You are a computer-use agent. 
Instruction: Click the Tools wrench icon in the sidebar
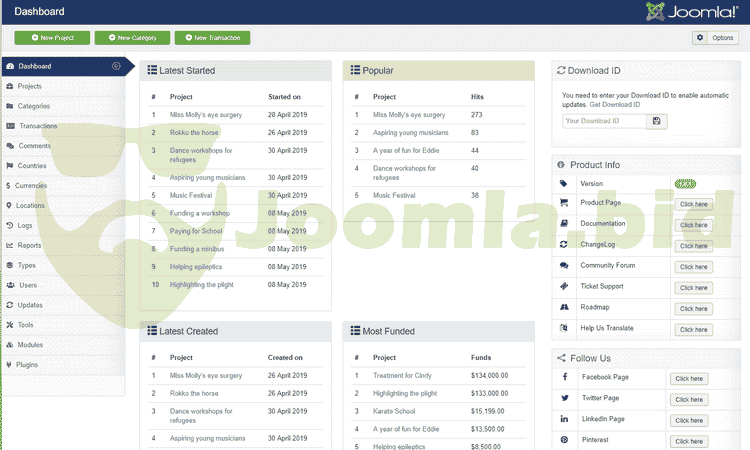tap(10, 325)
